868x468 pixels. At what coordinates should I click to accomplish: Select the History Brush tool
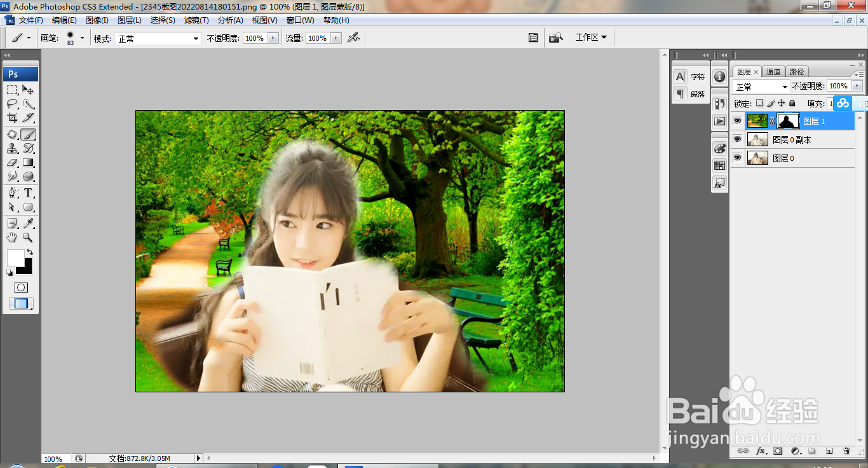[x=29, y=148]
